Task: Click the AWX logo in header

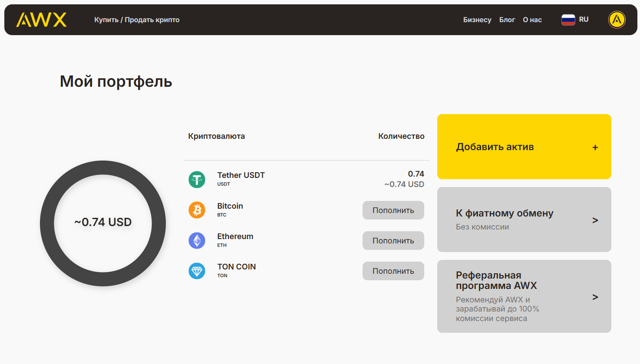Action: (x=42, y=20)
